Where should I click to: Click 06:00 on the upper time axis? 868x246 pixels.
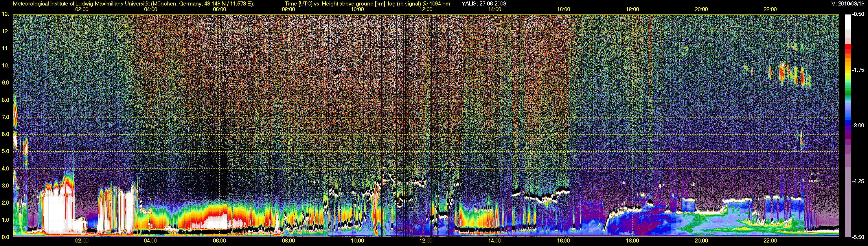coord(220,10)
